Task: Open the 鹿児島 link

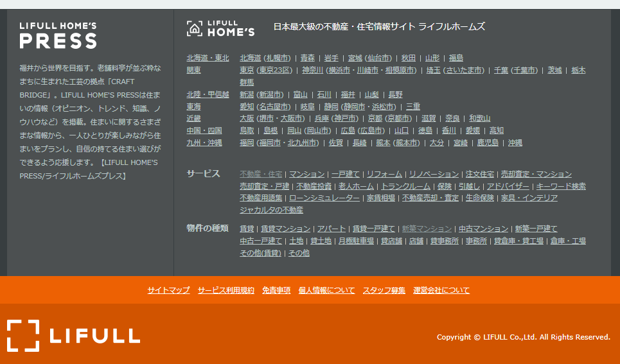Action: [x=488, y=143]
